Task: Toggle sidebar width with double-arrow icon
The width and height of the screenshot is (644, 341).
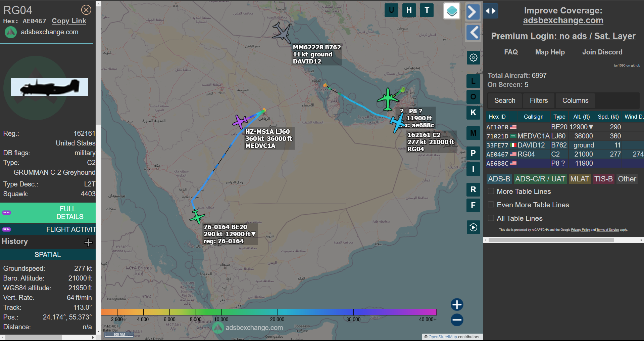Action: pyautogui.click(x=491, y=11)
